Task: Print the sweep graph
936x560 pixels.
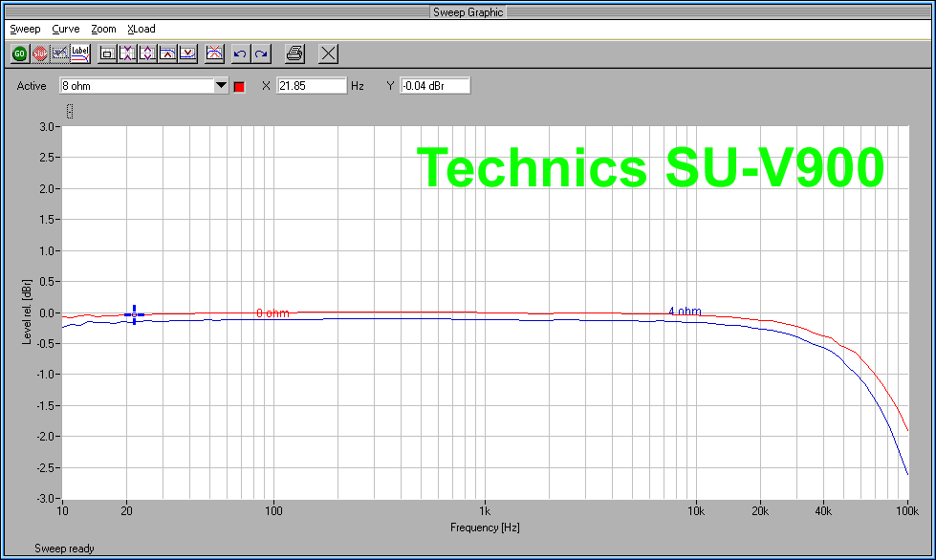Action: [x=294, y=54]
